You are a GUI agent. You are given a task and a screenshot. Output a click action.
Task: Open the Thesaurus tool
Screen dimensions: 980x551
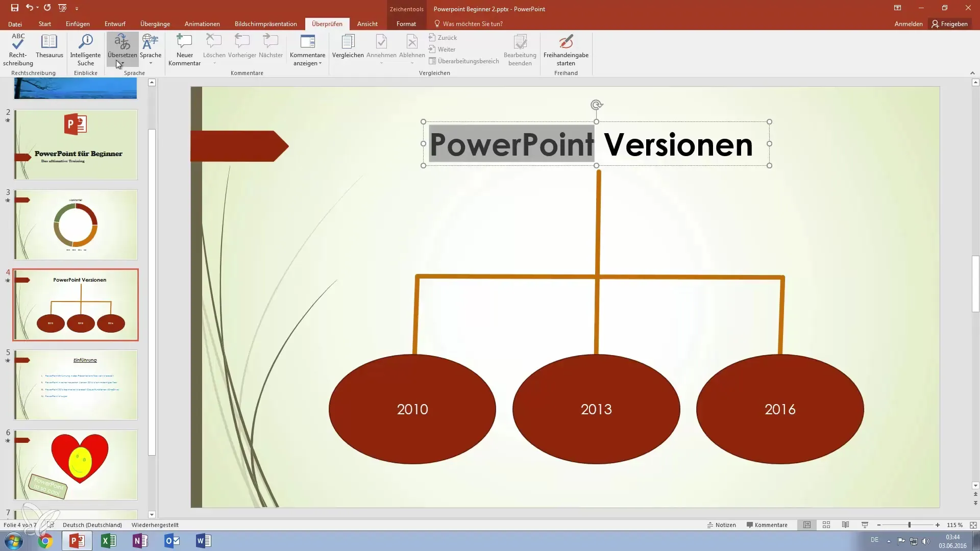click(x=50, y=47)
